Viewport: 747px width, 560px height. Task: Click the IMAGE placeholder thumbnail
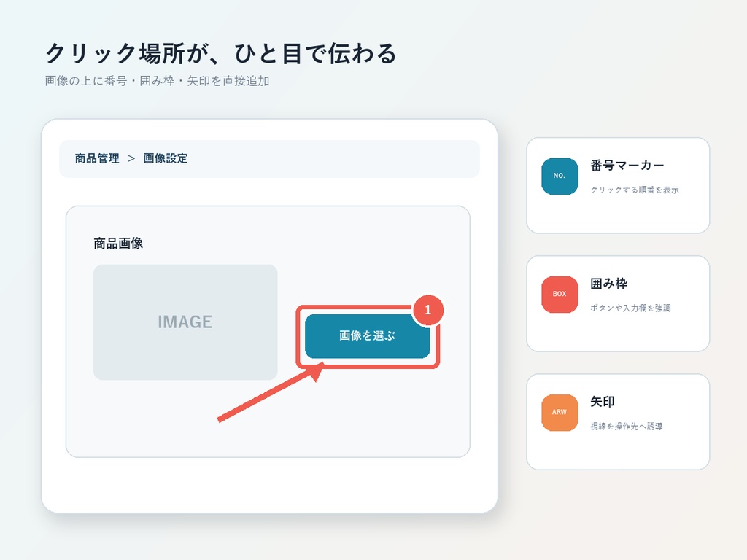click(x=185, y=322)
